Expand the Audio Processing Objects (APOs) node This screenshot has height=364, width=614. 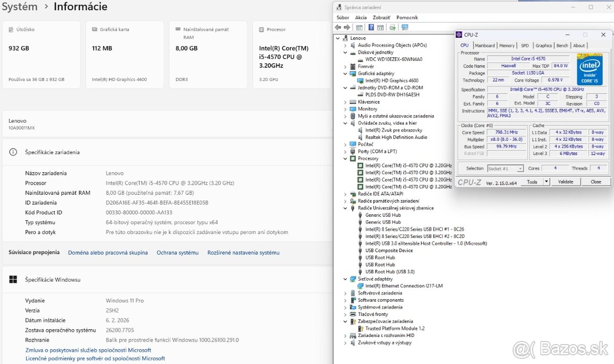[x=345, y=45]
